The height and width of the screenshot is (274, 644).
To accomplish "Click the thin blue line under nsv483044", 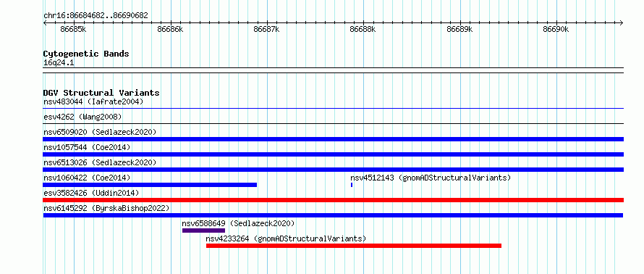I will (333, 109).
